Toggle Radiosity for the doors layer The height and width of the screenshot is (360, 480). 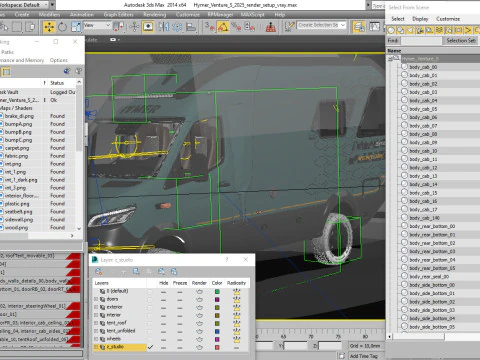pyautogui.click(x=237, y=299)
